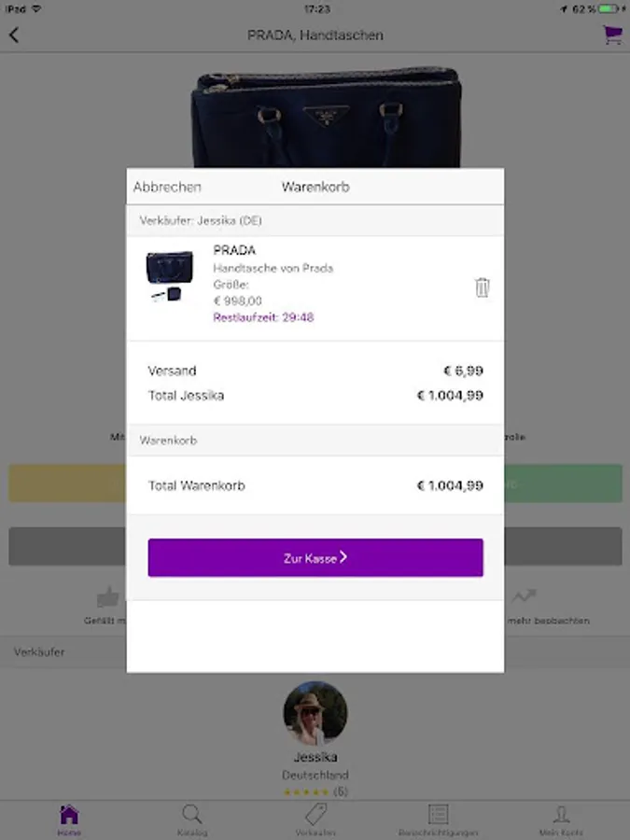Screen dimensions: 630x840
Task: Open the Home tab icon
Action: 69,815
